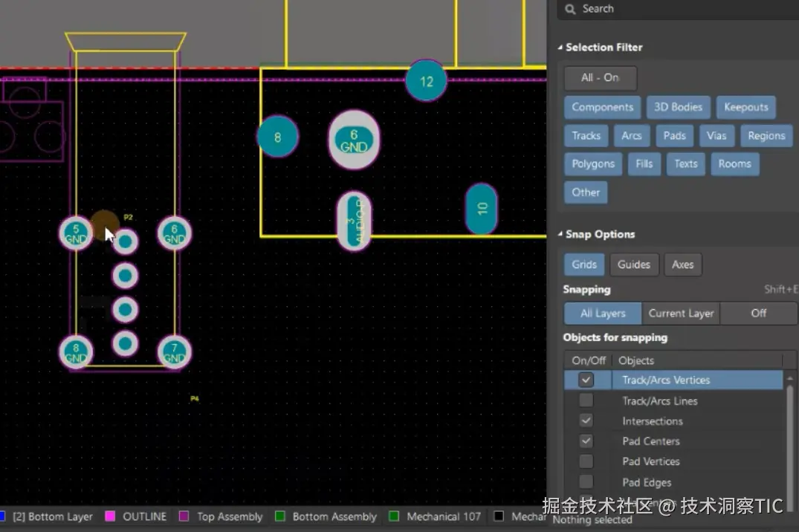Toggle Regions selection filter
This screenshot has width=799, height=532.
coord(766,136)
